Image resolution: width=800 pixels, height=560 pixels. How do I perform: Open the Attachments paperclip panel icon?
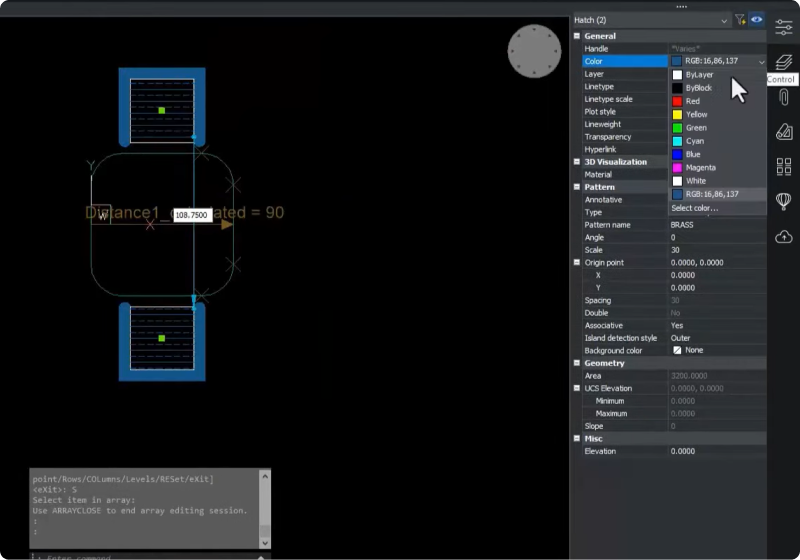point(784,97)
